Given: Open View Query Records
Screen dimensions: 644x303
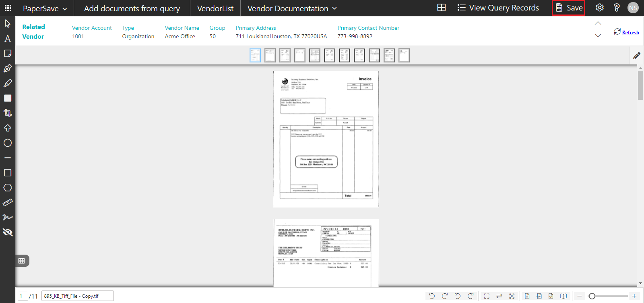Looking at the screenshot, I should pyautogui.click(x=498, y=8).
